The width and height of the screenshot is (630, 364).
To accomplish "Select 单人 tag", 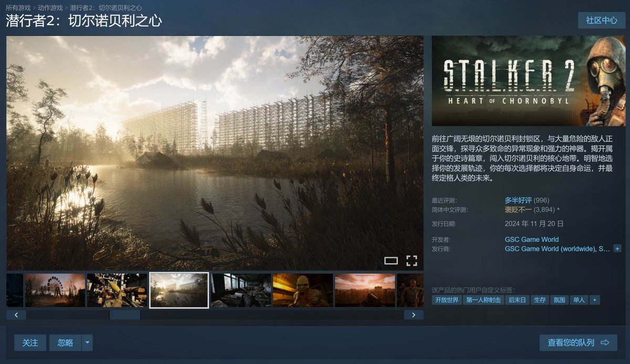I will click(579, 300).
